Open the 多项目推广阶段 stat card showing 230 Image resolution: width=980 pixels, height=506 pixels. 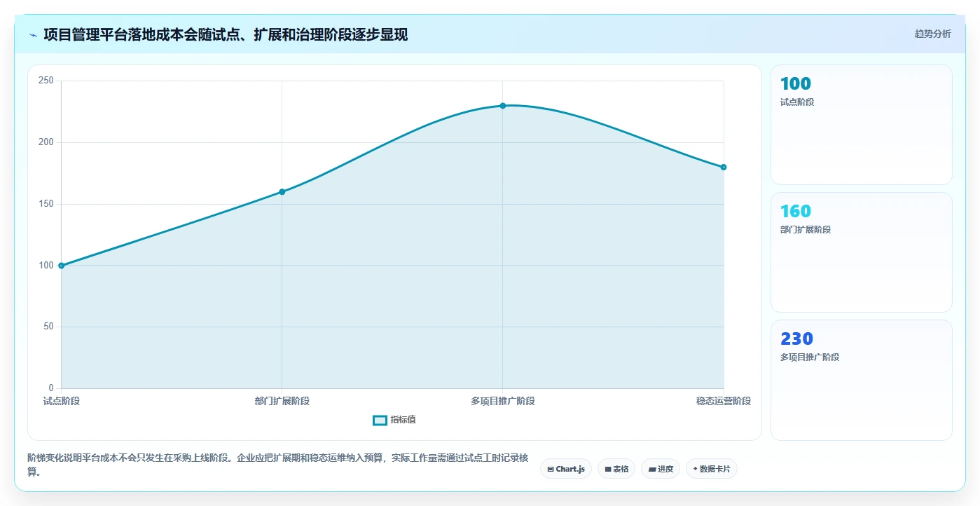(862, 381)
